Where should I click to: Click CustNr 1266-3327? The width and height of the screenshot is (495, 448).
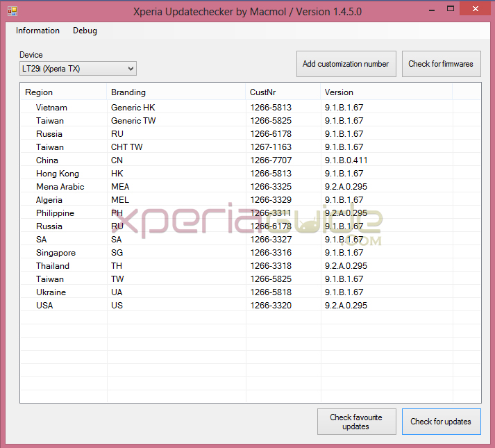tap(271, 240)
